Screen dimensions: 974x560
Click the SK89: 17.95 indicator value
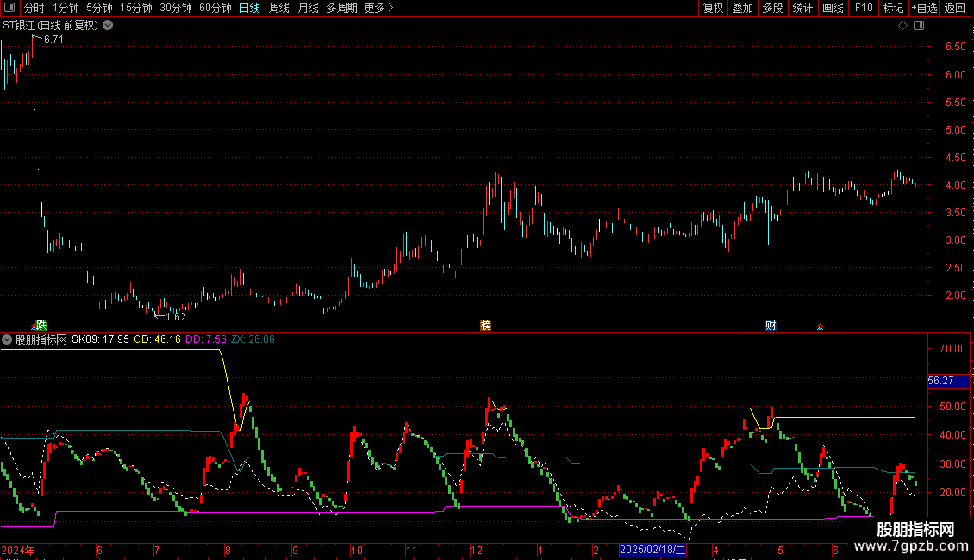tap(100, 339)
